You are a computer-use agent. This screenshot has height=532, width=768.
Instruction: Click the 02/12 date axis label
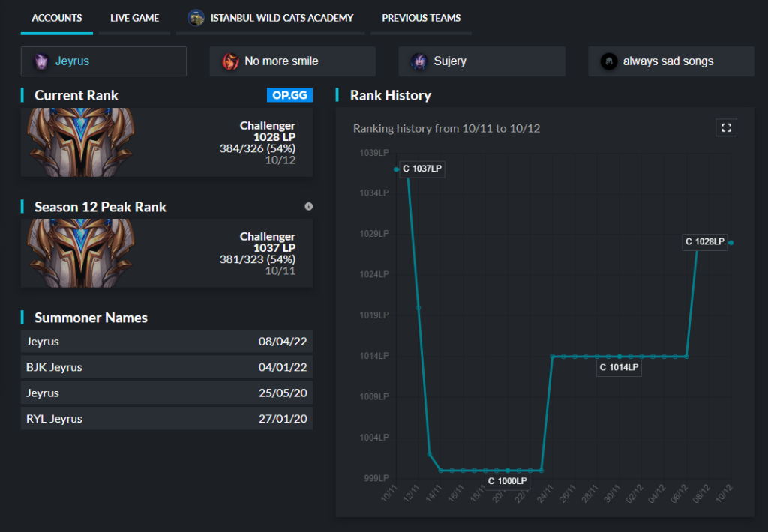tap(634, 493)
